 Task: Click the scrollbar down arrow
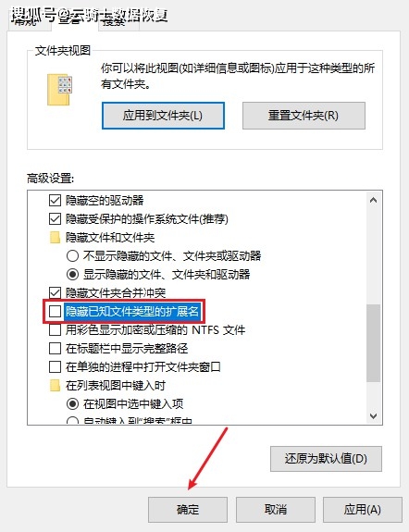click(x=373, y=415)
